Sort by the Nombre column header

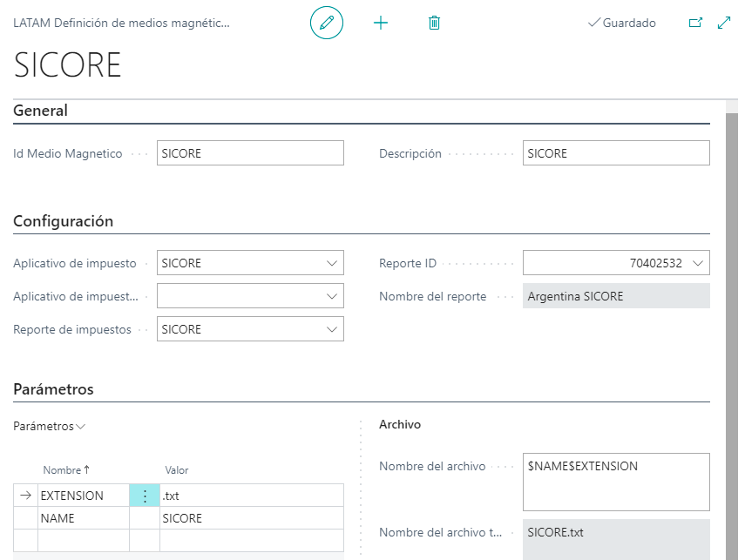pos(66,470)
